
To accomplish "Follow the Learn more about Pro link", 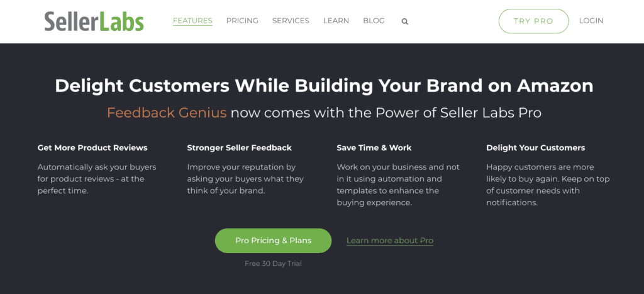I will pos(390,241).
